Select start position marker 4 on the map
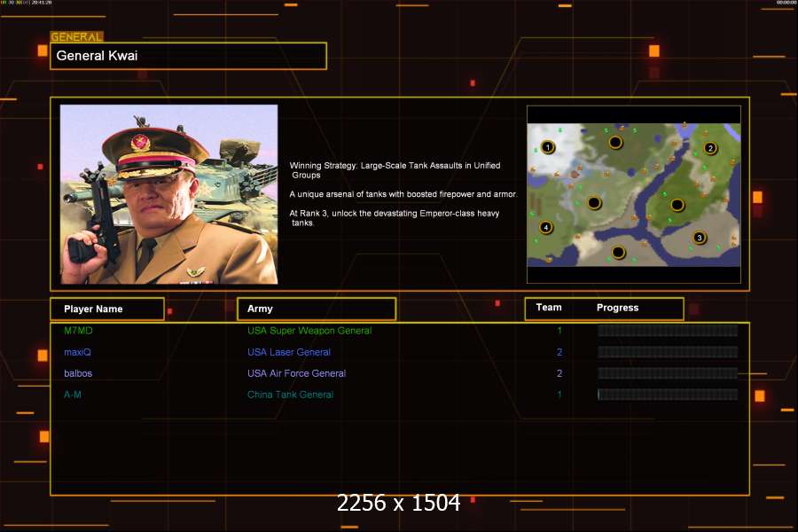This screenshot has height=532, width=798. pyautogui.click(x=545, y=227)
